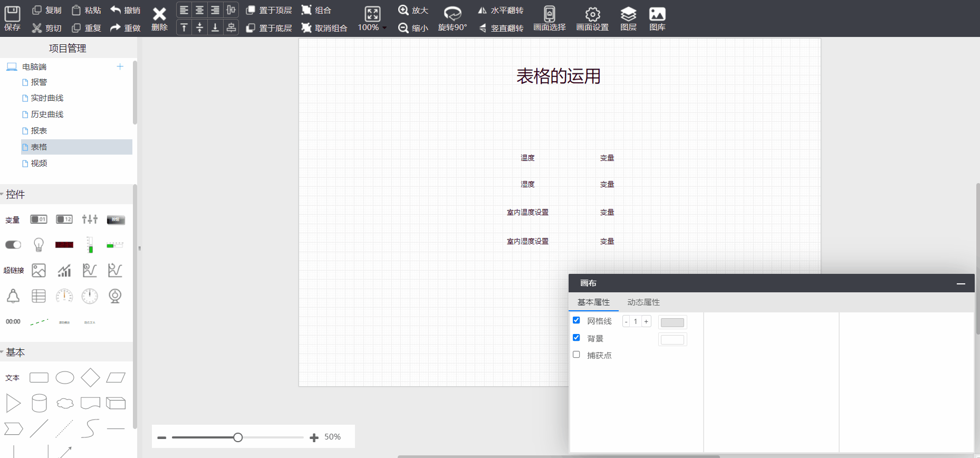Uncheck the background checkbox
Viewport: 980px width, 458px height.
tap(577, 338)
